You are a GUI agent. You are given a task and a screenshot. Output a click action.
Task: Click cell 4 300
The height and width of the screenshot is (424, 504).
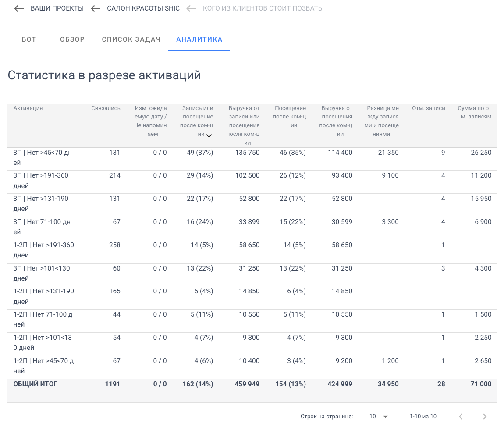click(483, 268)
